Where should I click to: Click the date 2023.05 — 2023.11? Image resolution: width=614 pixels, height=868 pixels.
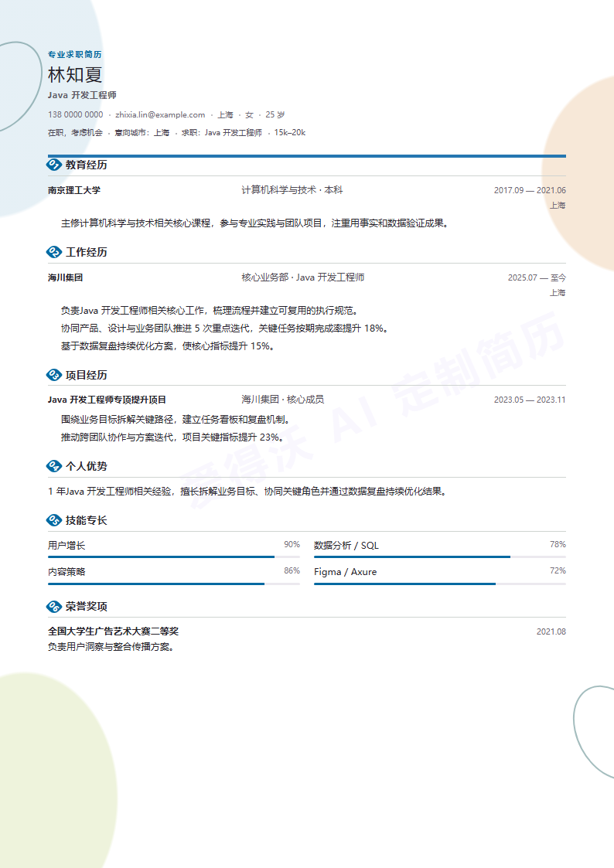click(x=530, y=400)
